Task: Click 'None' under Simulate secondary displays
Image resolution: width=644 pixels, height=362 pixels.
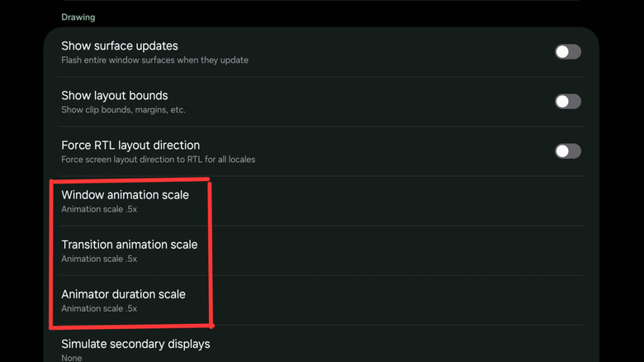Action: coord(72,358)
